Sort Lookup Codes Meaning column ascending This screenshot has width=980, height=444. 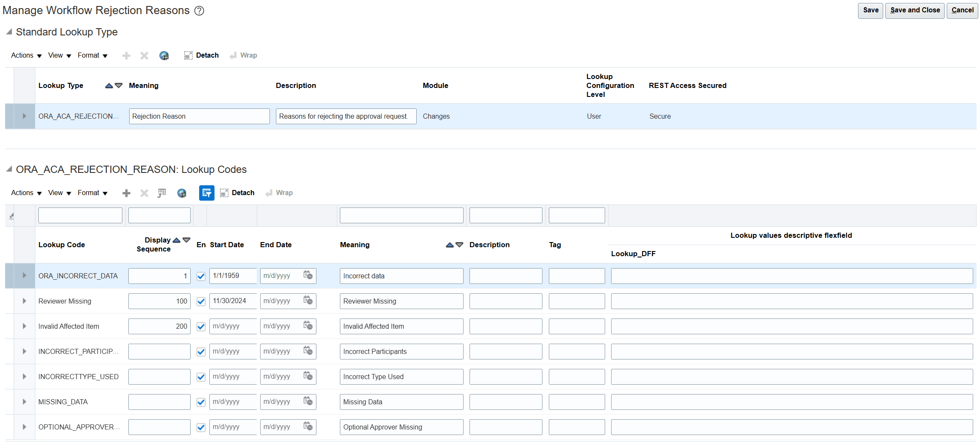(449, 245)
